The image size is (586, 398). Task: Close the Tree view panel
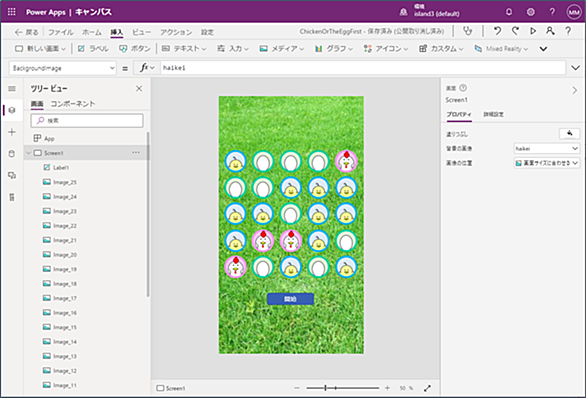[139, 89]
